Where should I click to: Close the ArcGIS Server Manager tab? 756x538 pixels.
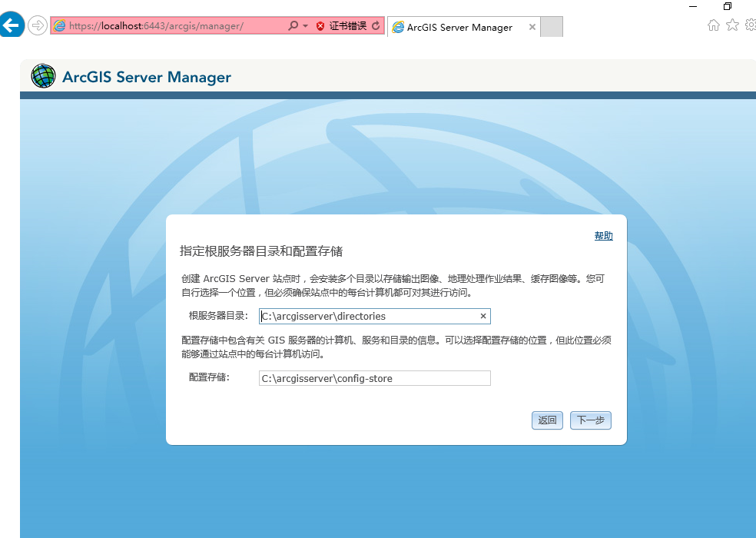532,27
